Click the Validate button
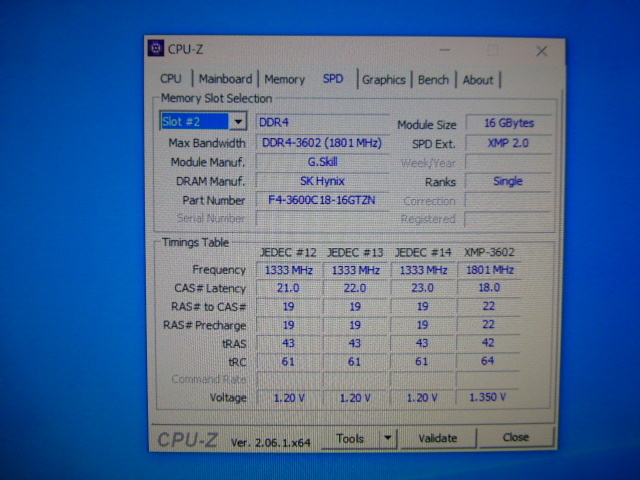This screenshot has width=640, height=480. 438,438
